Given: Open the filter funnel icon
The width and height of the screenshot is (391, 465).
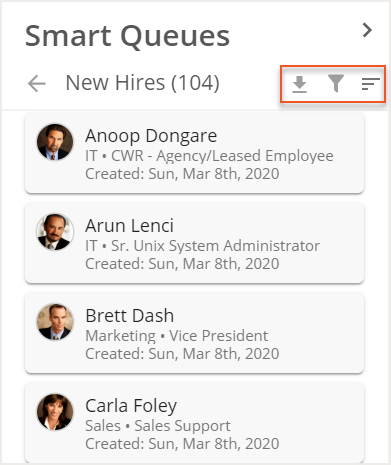Looking at the screenshot, I should point(336,83).
